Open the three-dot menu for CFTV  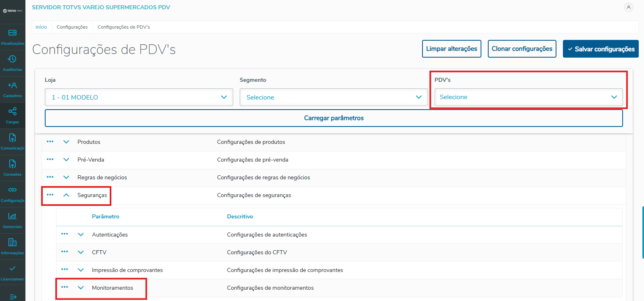[65, 252]
